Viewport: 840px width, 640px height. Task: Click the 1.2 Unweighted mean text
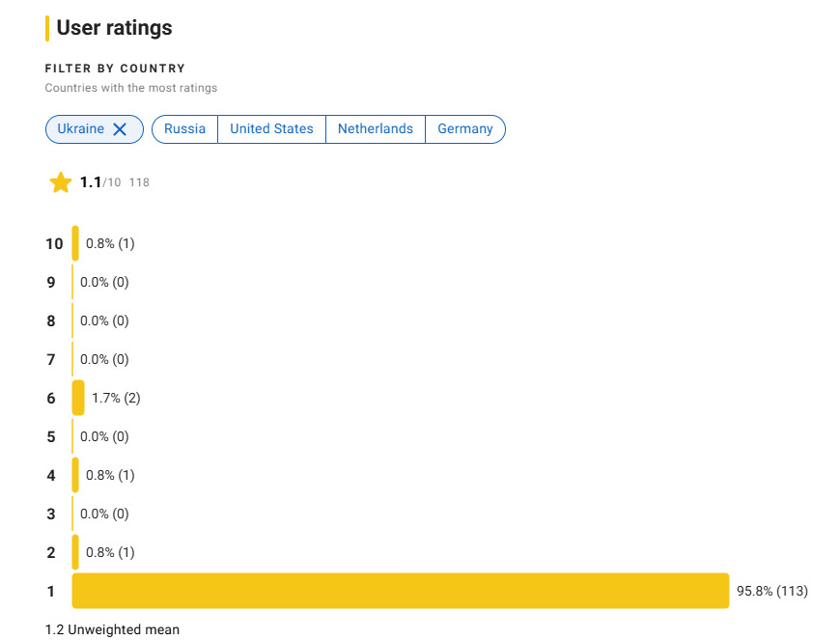[113, 629]
